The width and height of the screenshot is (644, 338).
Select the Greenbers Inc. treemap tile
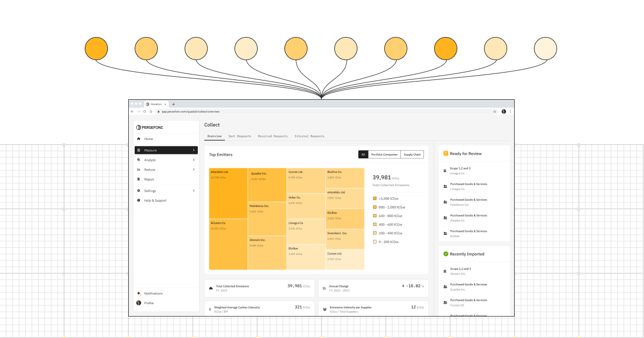click(x=345, y=239)
